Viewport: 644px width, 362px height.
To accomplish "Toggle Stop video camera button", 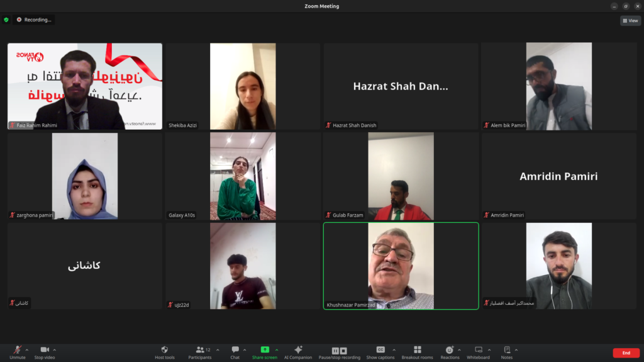I will 45,349.
